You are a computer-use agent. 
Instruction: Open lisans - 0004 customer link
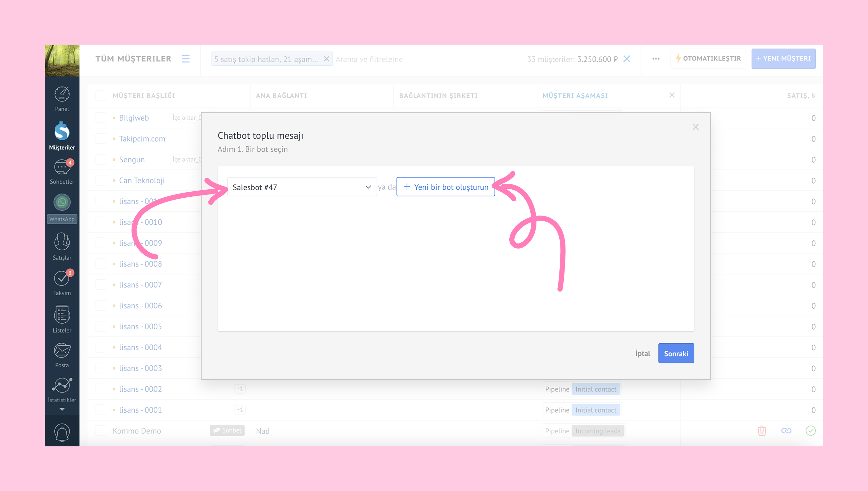[140, 347]
